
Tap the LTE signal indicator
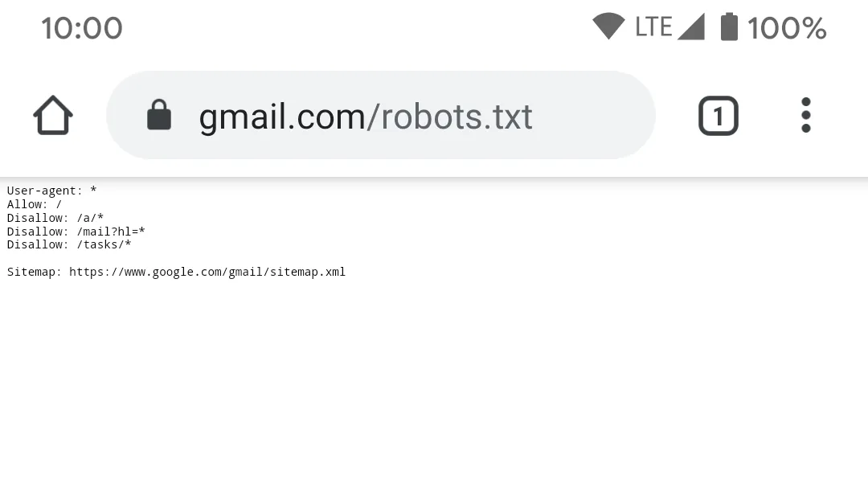(x=653, y=27)
